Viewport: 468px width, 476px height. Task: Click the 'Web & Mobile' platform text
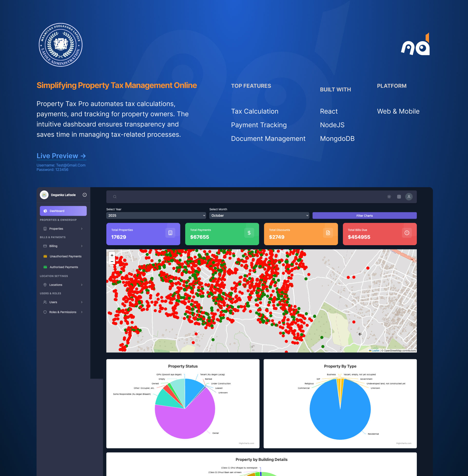pyautogui.click(x=399, y=111)
